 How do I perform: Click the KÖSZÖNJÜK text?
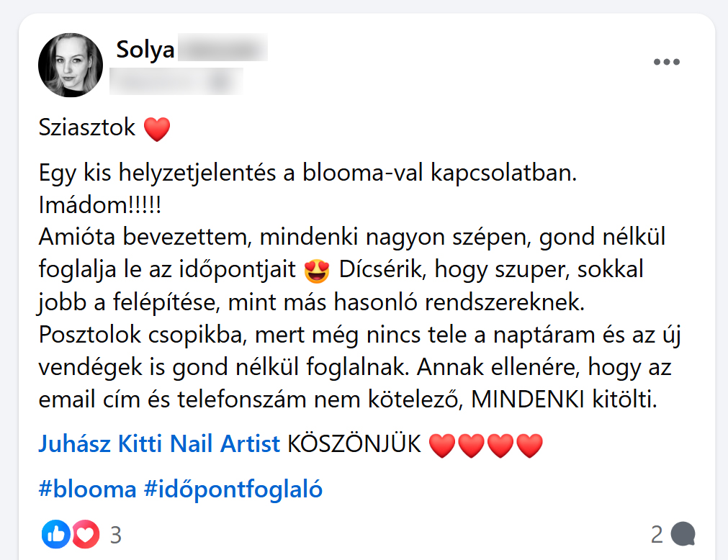(x=354, y=443)
